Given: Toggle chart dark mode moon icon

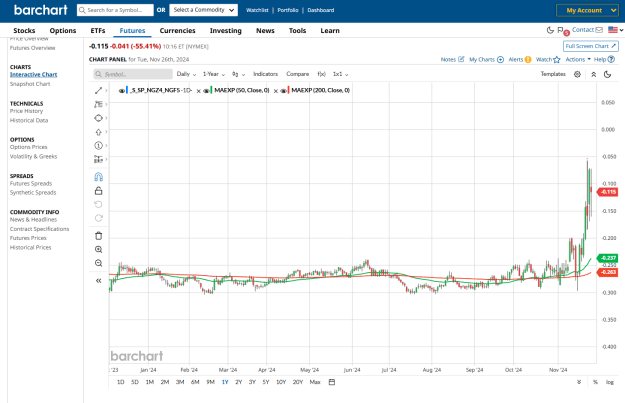Looking at the screenshot, I should click(607, 74).
